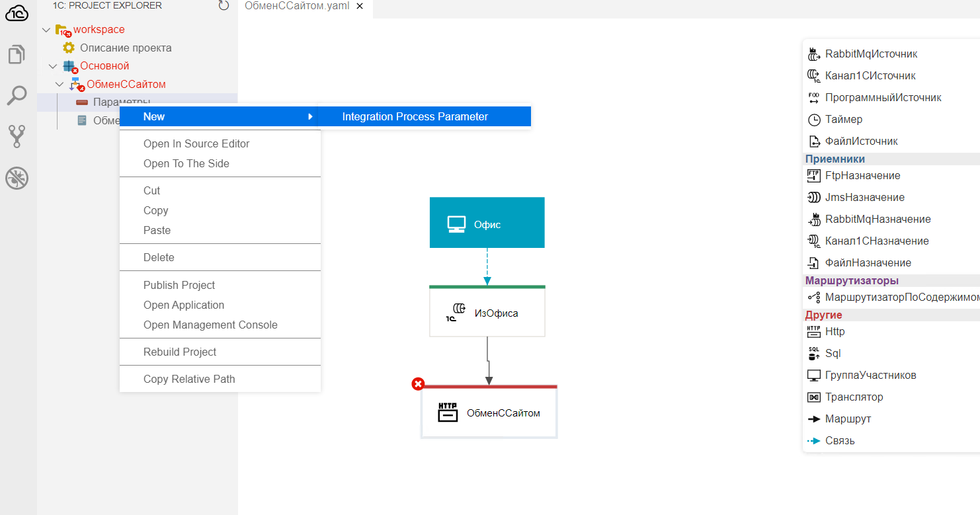Image resolution: width=980 pixels, height=515 pixels.
Task: Collapse the ОбменССайтом tree node
Action: click(60, 85)
